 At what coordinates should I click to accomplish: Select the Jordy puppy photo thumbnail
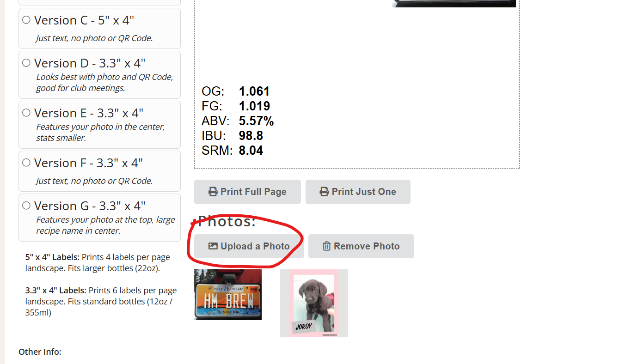(x=314, y=303)
